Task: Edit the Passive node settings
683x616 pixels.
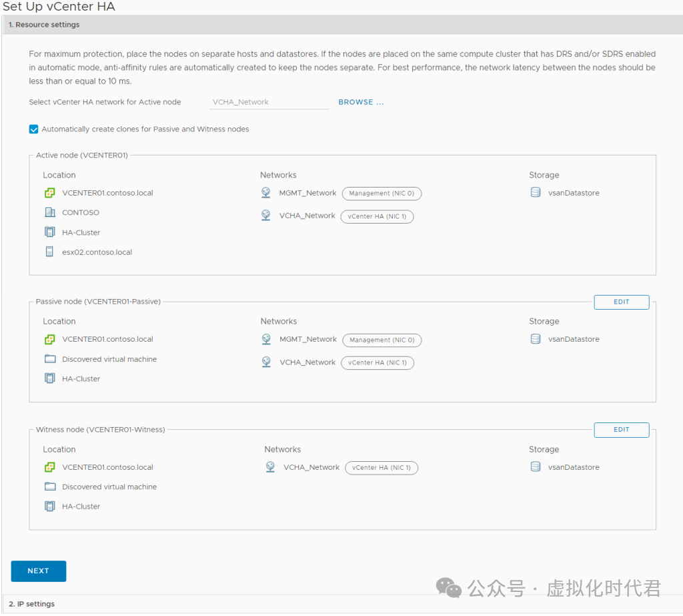Action: (621, 302)
